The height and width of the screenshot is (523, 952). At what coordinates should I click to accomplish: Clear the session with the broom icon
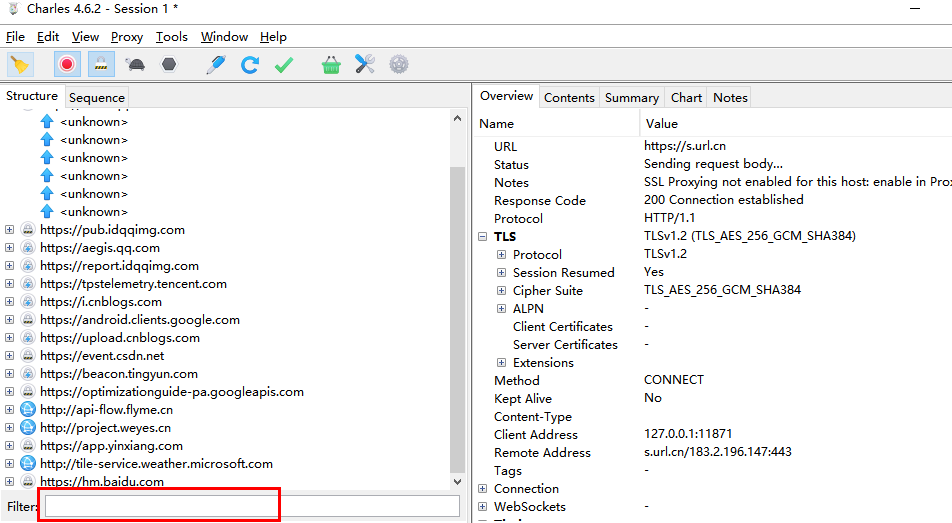coord(20,64)
